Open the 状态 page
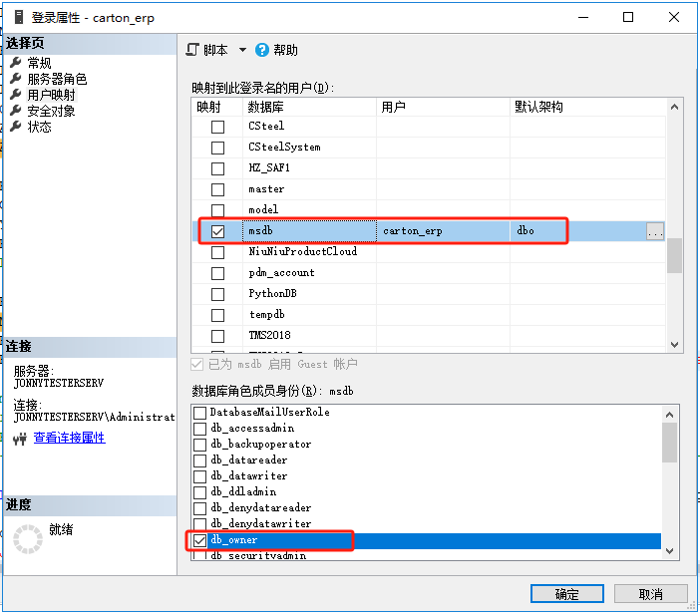 [x=39, y=128]
